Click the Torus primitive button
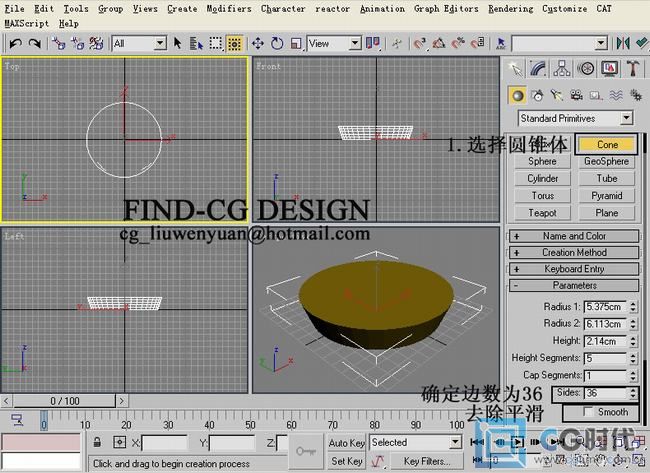The width and height of the screenshot is (650, 473). point(542,196)
